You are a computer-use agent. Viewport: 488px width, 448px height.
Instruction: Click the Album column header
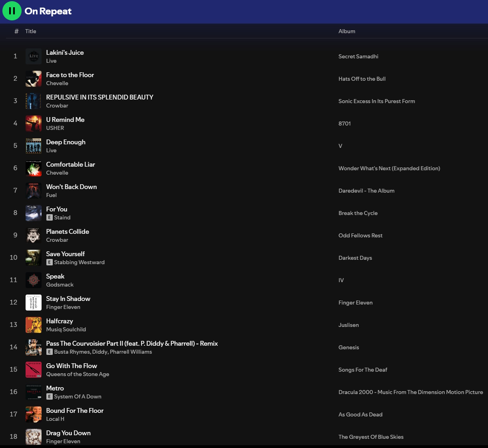[347, 31]
